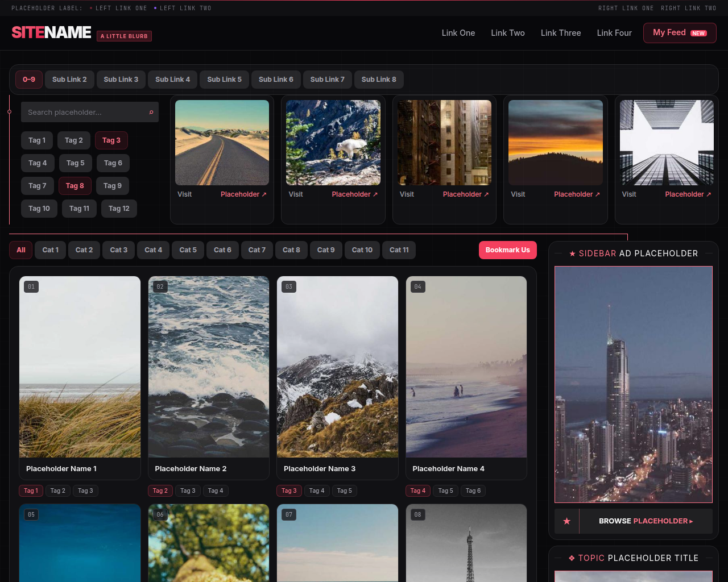Go to Link One in main navigation
This screenshot has width=728, height=582.
pos(458,33)
